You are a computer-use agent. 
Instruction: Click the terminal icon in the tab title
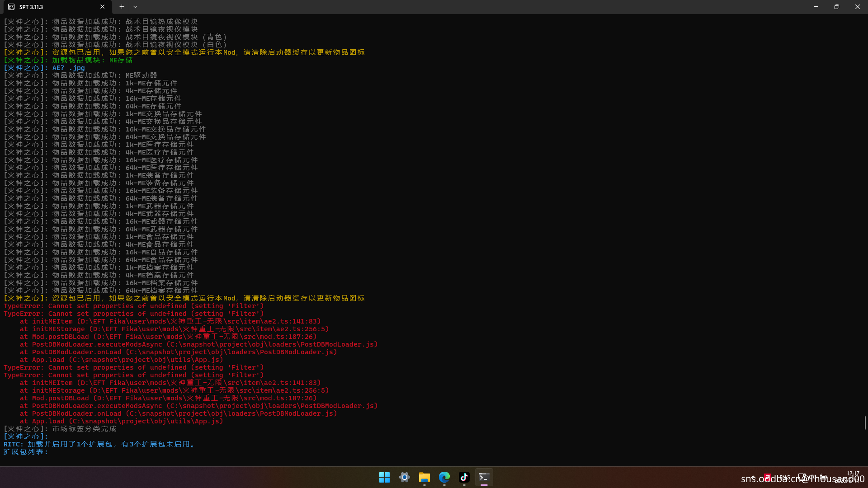point(11,7)
